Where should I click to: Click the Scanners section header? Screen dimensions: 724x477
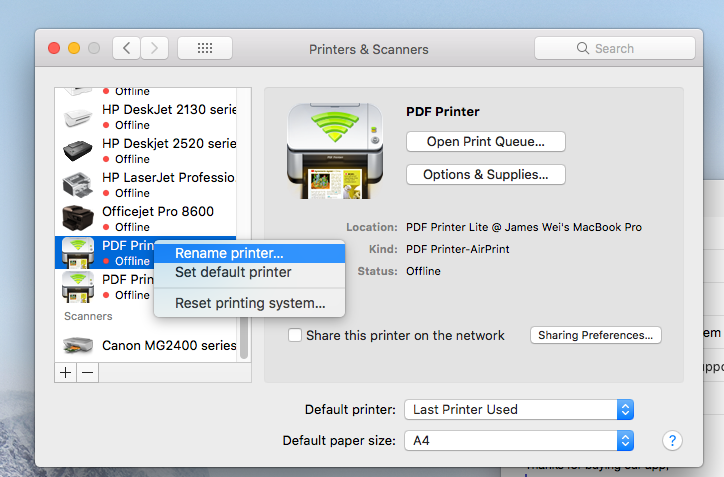(88, 316)
